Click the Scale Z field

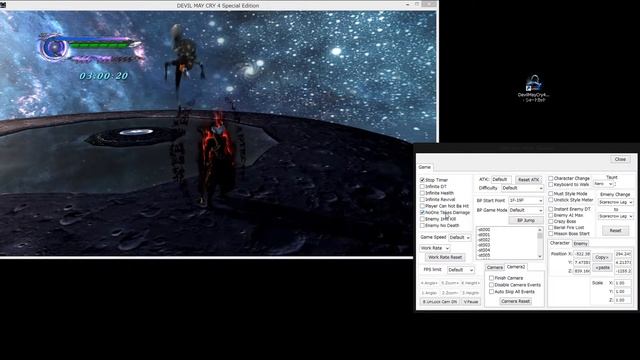[622, 300]
